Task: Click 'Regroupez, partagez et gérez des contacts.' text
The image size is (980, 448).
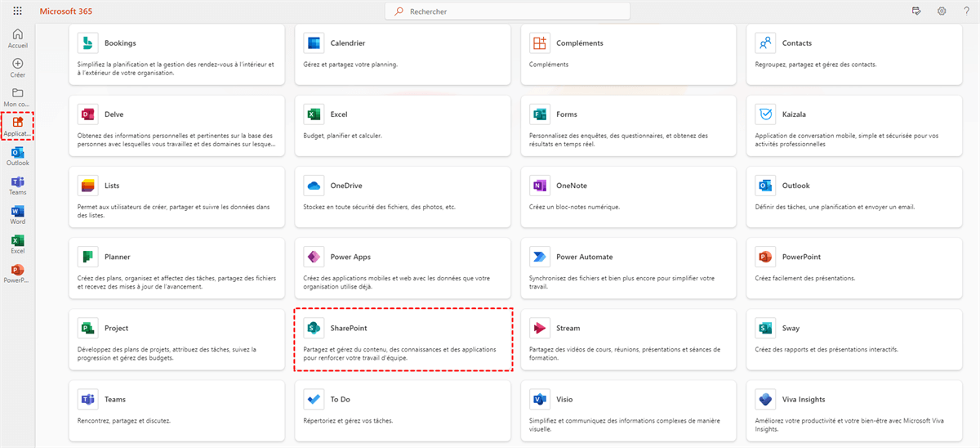Action: point(815,65)
